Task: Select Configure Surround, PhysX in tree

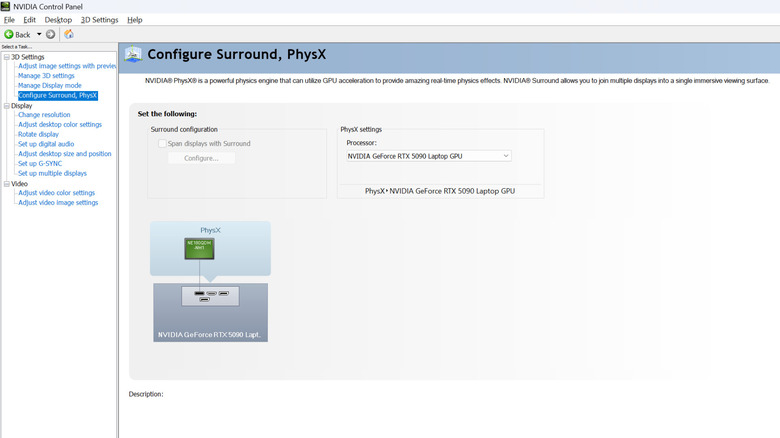Action: pos(58,96)
